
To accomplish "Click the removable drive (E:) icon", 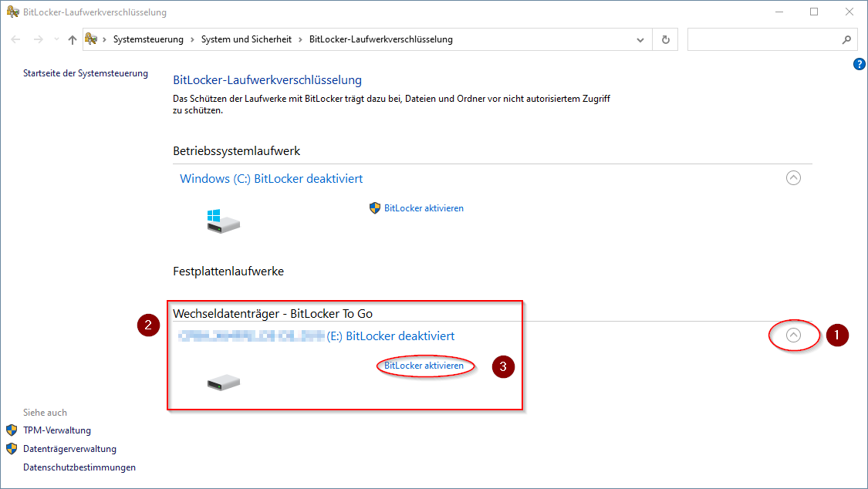I will 224,382.
